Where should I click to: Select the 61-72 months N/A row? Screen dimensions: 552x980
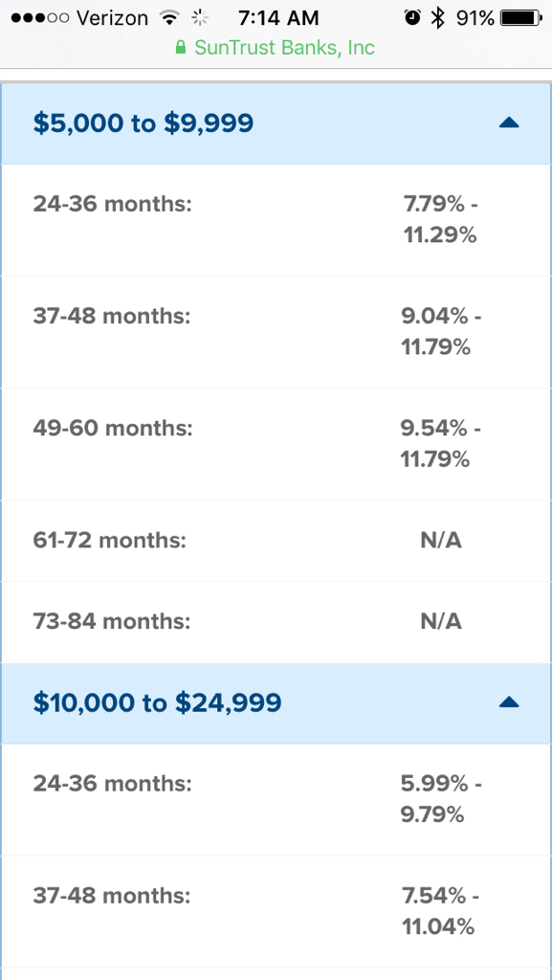276,541
